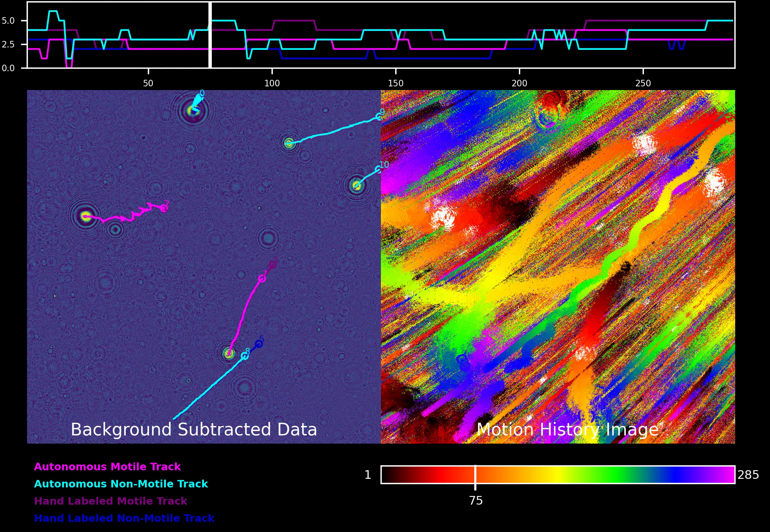The width and height of the screenshot is (770, 532).
Task: Select the Hand Labeled Motile Track legend entry
Action: coord(111,501)
